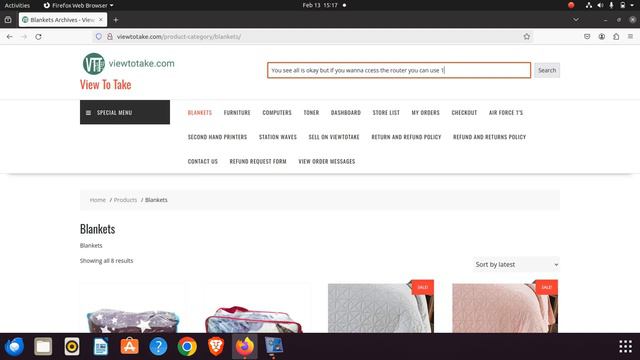
Task: Select the Blankets menu item
Action: [x=200, y=113]
